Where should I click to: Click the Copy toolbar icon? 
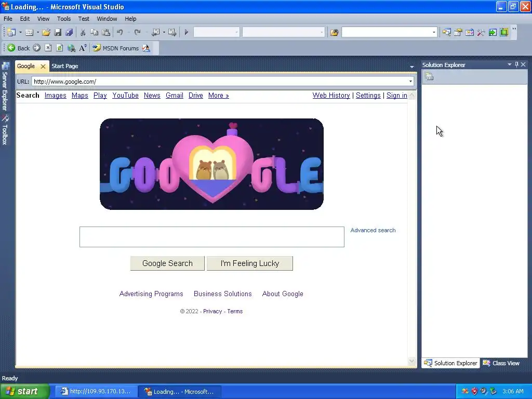click(x=95, y=32)
